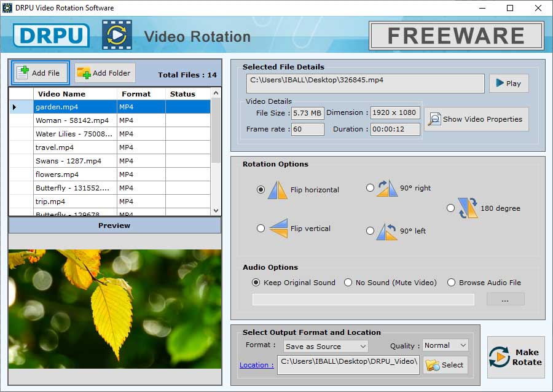Viewport: 553px width, 392px height.
Task: Click the Make Rotate button
Action: (516, 357)
